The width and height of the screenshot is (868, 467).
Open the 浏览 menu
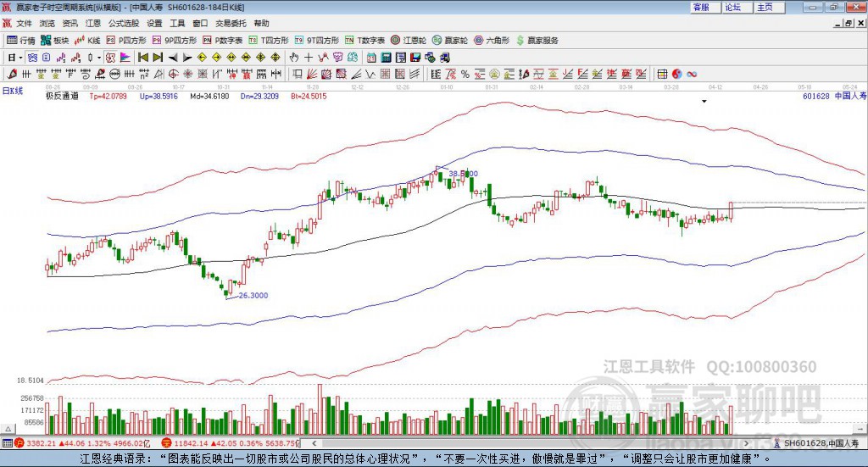(47, 23)
